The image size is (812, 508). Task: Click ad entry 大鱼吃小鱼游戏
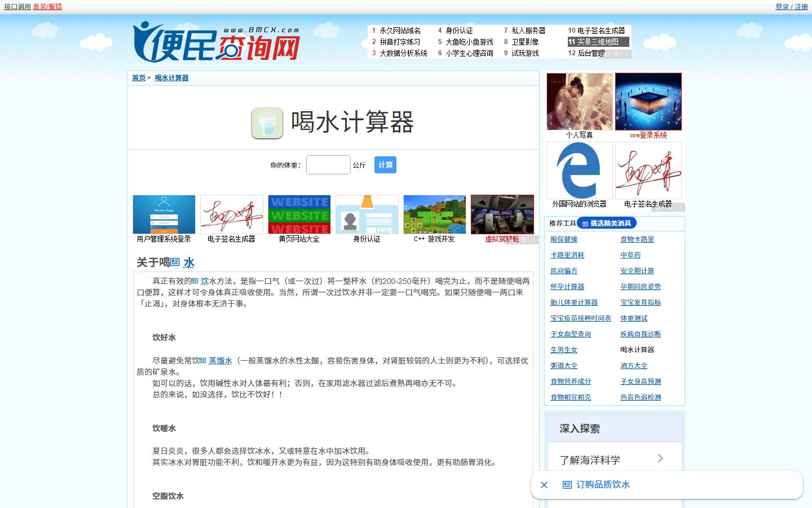tap(469, 42)
